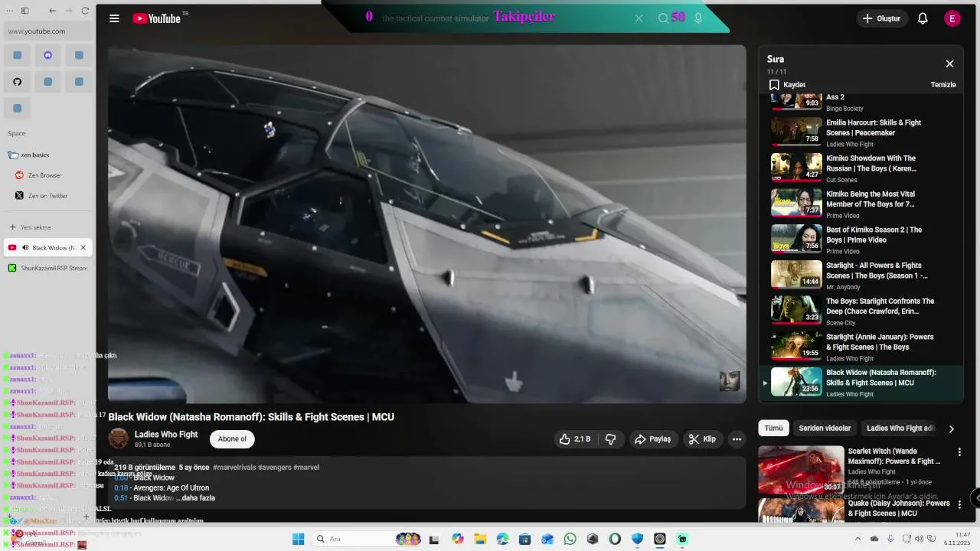
Task: Open a new tab with Yeni sekme
Action: pyautogui.click(x=48, y=227)
